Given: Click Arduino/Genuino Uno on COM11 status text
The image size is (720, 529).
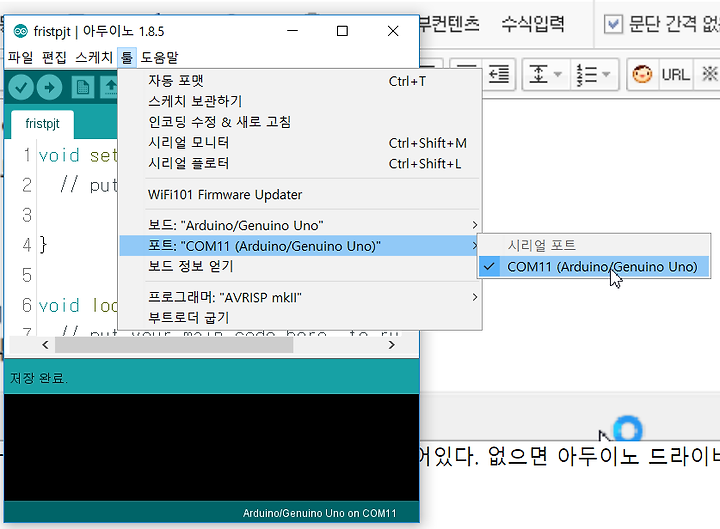Looking at the screenshot, I should tap(320, 513).
